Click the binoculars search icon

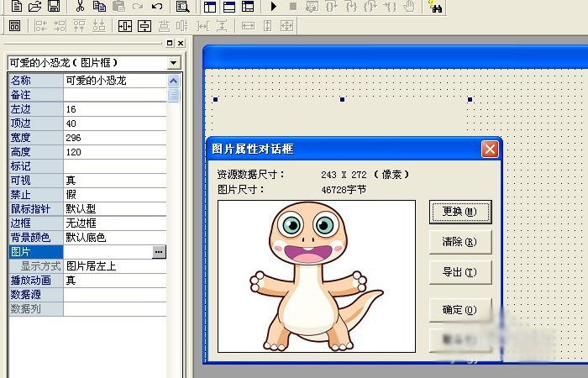[436, 7]
